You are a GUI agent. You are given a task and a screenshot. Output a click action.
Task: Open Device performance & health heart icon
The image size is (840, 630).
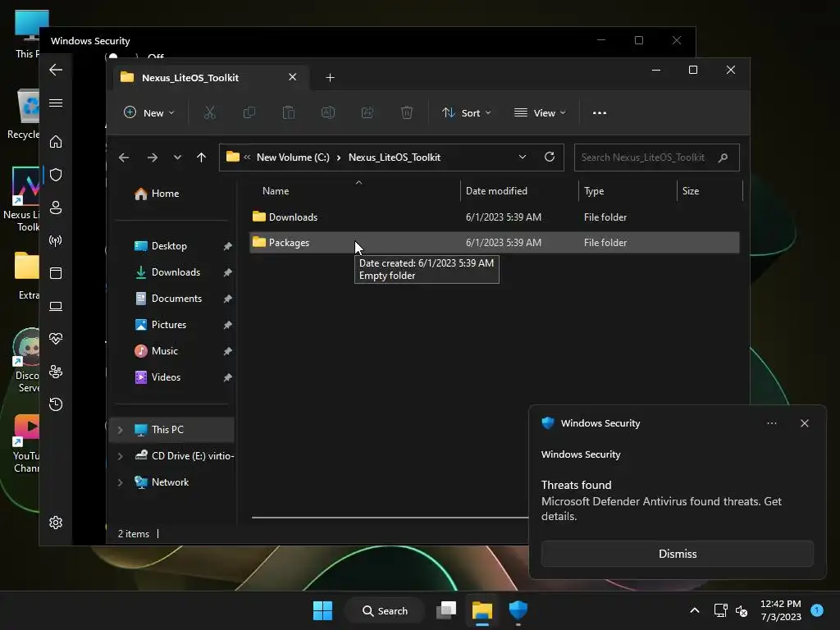(x=56, y=339)
